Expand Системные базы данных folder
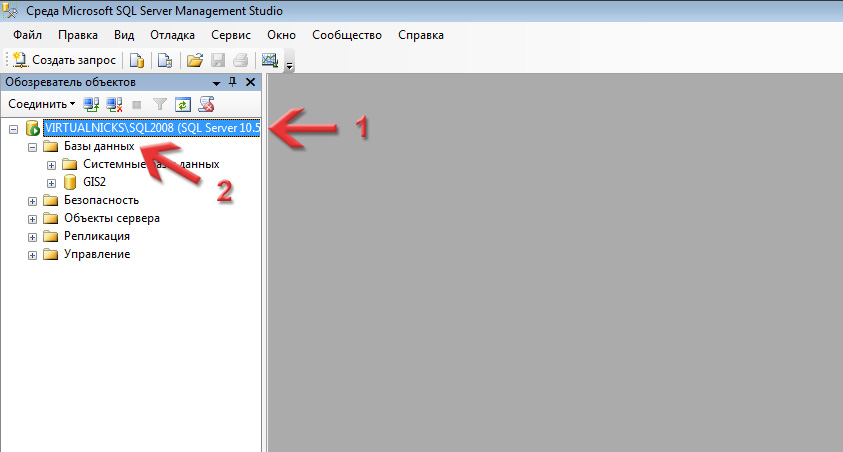This screenshot has width=843, height=452. pyautogui.click(x=52, y=165)
